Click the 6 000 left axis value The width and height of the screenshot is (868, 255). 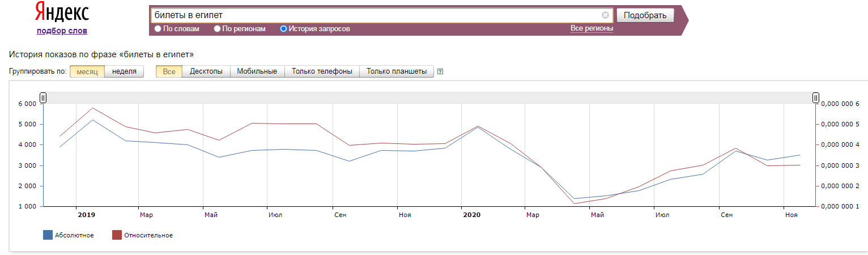[x=27, y=104]
